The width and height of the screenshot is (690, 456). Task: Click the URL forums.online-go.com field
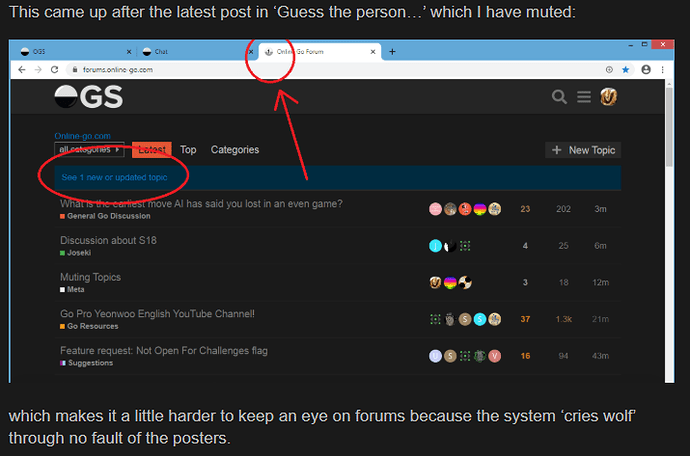(118, 70)
